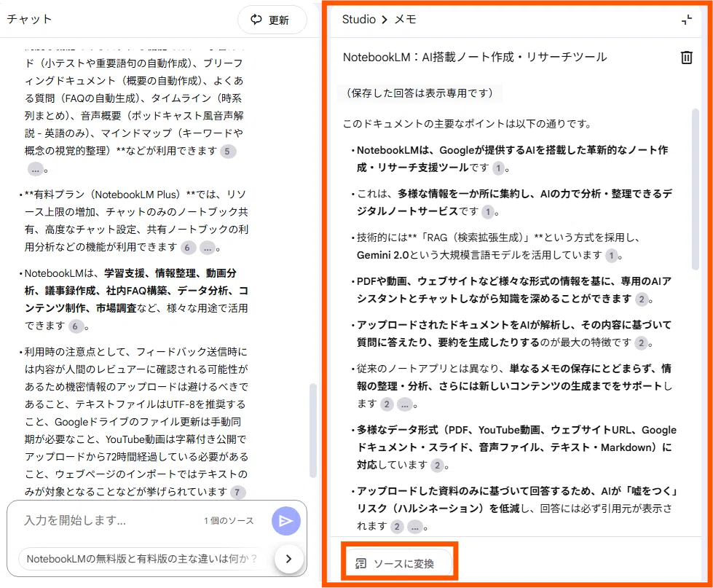The image size is (713, 588).
Task: Click the notice （保存した回答は表示専用です）
Action: pyautogui.click(x=419, y=93)
